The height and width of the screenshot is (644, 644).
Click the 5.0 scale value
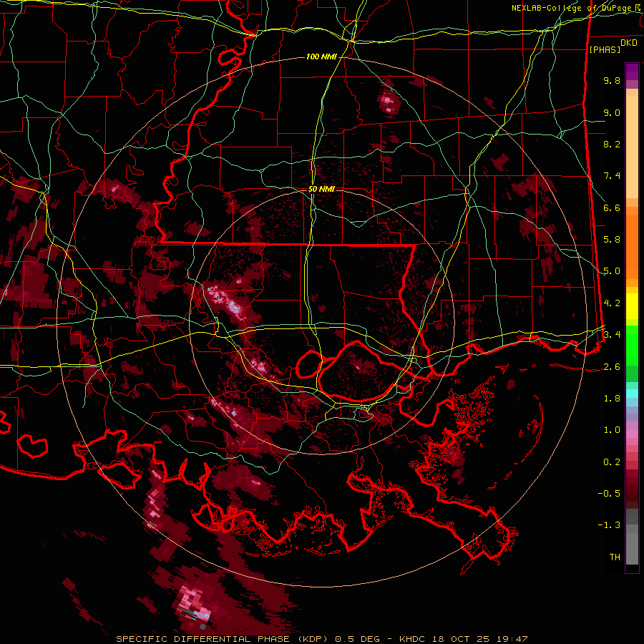coord(612,271)
